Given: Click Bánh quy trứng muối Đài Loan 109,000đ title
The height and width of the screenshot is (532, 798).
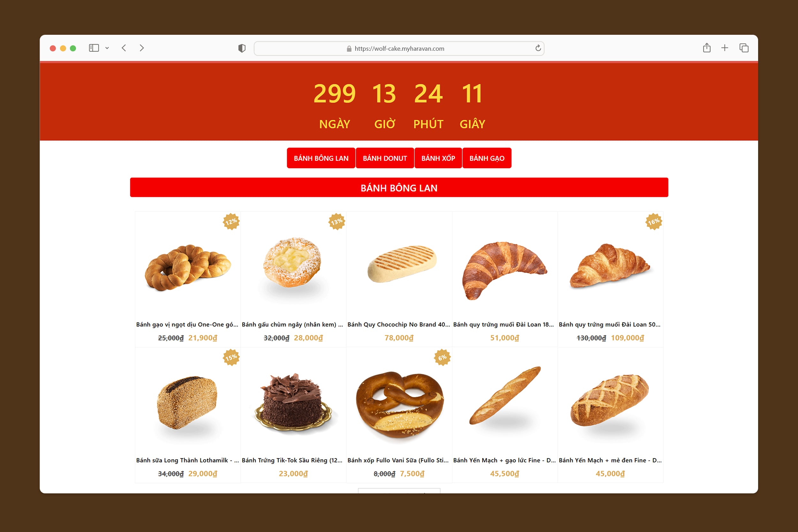Looking at the screenshot, I should [610, 324].
